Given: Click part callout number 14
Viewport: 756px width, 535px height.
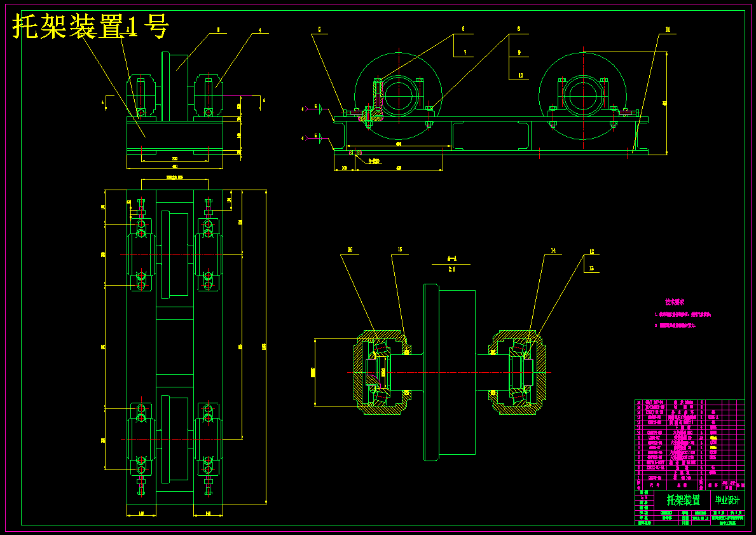Looking at the screenshot, I should point(553,251).
